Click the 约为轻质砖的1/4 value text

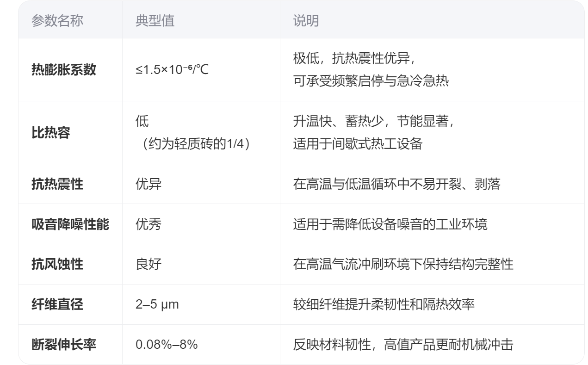click(x=196, y=144)
